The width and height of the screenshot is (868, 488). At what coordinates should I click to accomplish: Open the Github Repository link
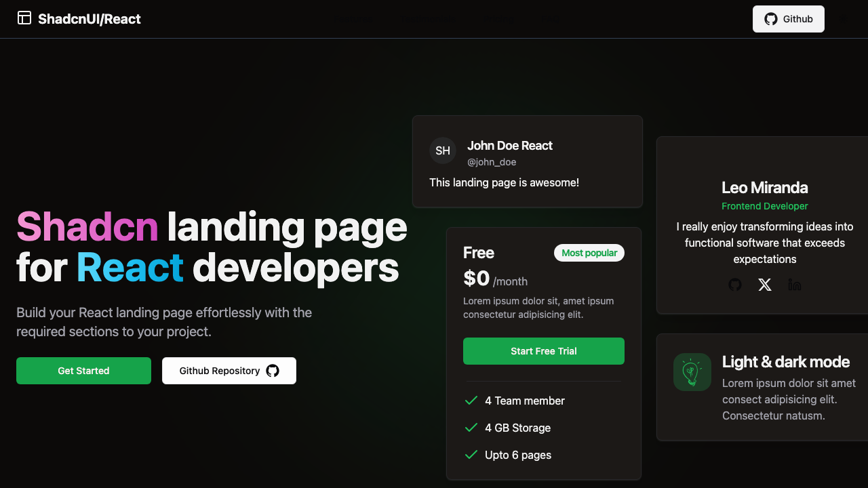[229, 371]
